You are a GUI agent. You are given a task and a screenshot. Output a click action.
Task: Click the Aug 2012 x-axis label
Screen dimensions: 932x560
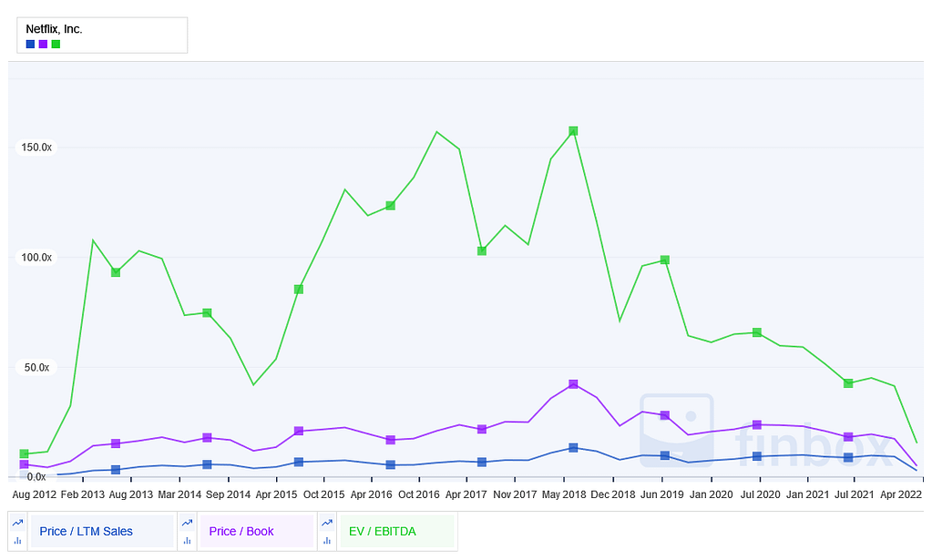(34, 494)
